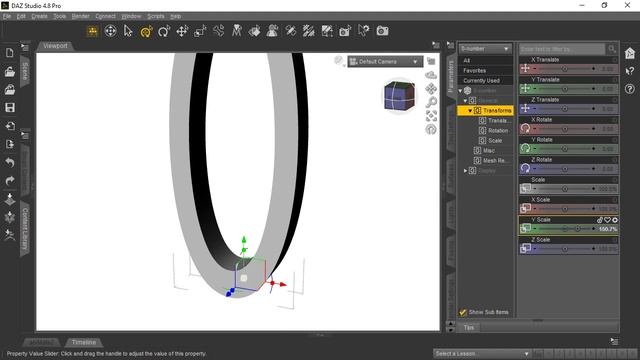Click the Zoom magnifier control in viewport
640x360 pixels.
(431, 102)
